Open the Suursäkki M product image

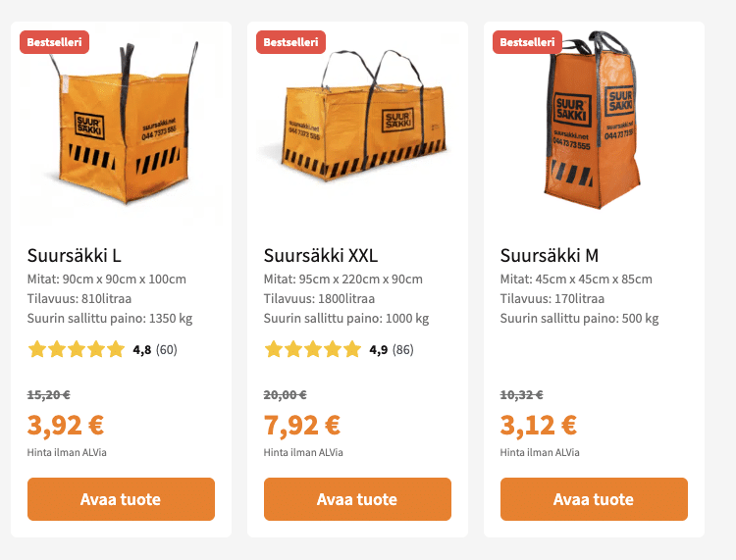pos(594,123)
